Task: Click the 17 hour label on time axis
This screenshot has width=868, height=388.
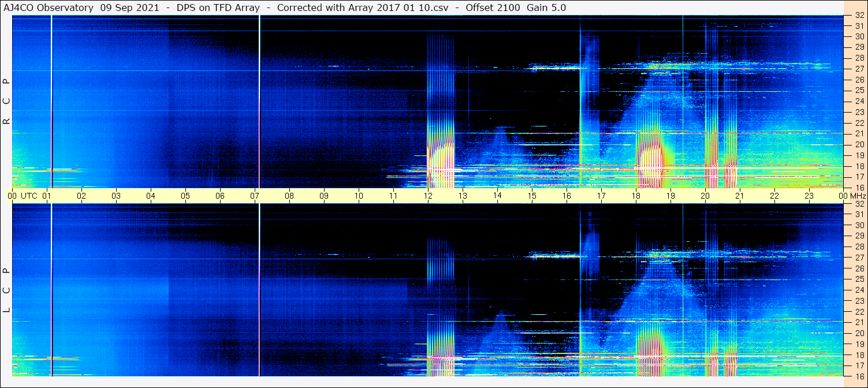Action: tap(601, 196)
